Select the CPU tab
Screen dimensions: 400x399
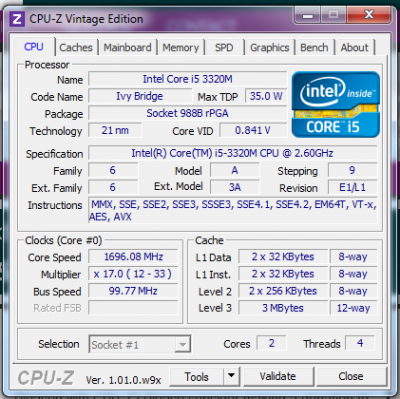tap(34, 47)
